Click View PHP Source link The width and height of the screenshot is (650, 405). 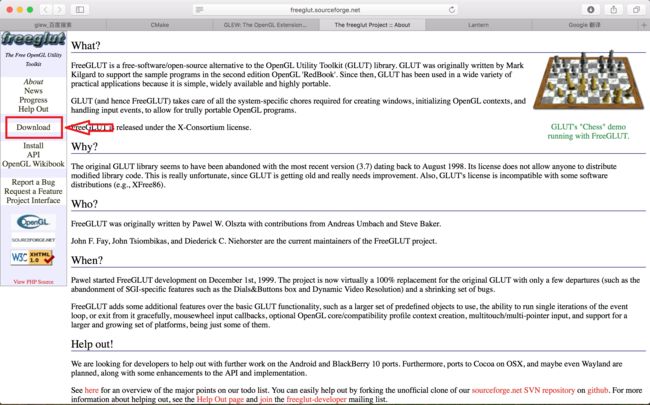[33, 282]
